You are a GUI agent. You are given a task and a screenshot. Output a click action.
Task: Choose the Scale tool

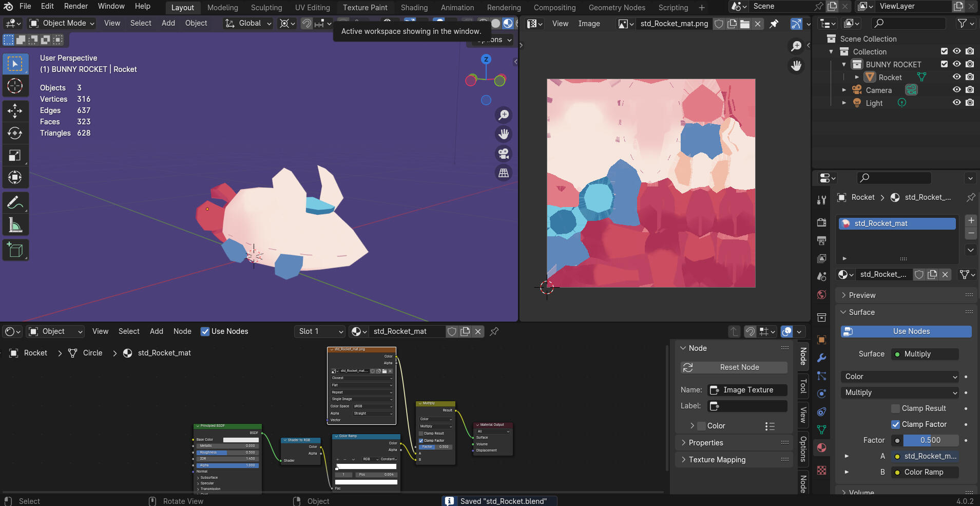pos(15,155)
